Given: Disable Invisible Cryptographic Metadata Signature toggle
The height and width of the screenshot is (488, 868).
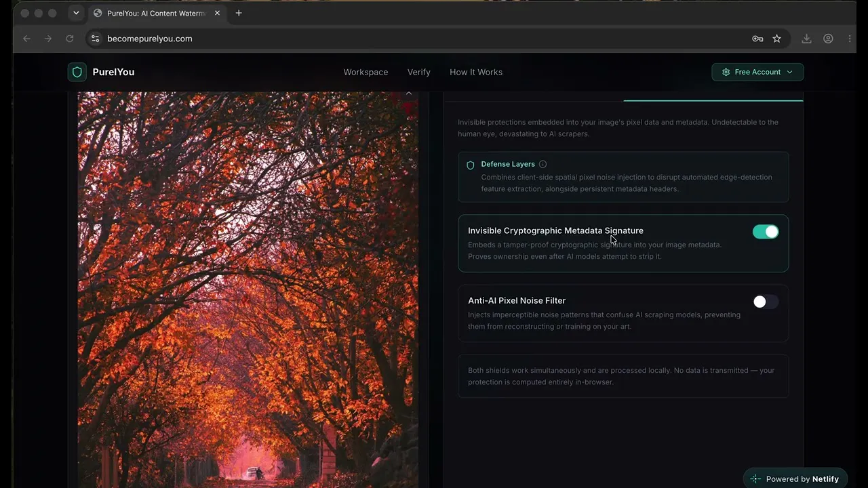Looking at the screenshot, I should tap(766, 232).
